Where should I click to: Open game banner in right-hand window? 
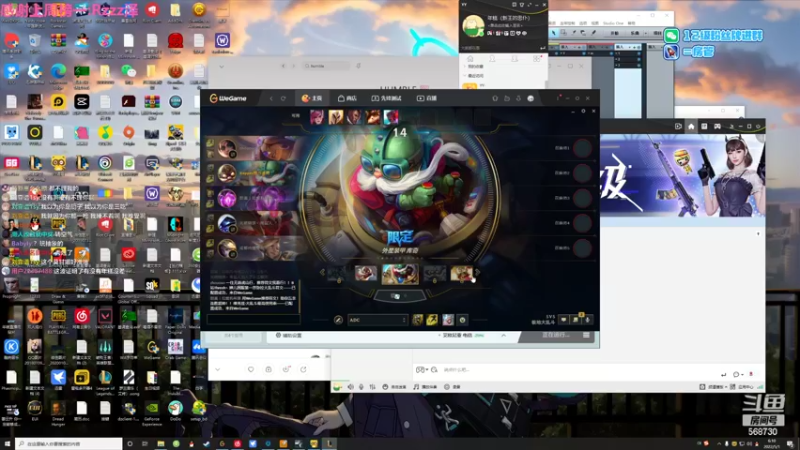click(683, 176)
